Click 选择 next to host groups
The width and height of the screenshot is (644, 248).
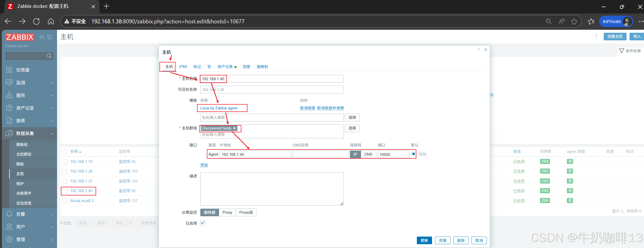352,128
